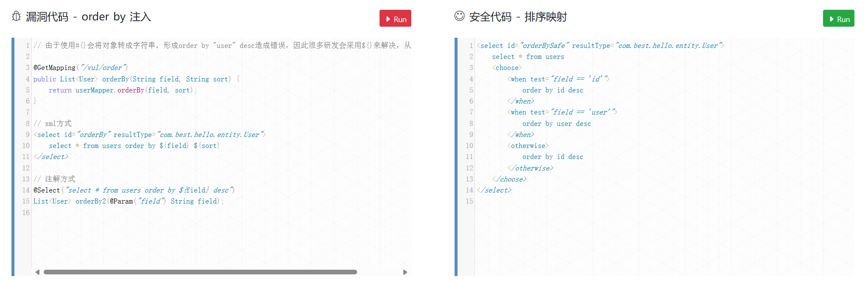Screen dimensions: 868x282
Task: Click the smiley face icon beside 安全代码
Action: point(459,16)
